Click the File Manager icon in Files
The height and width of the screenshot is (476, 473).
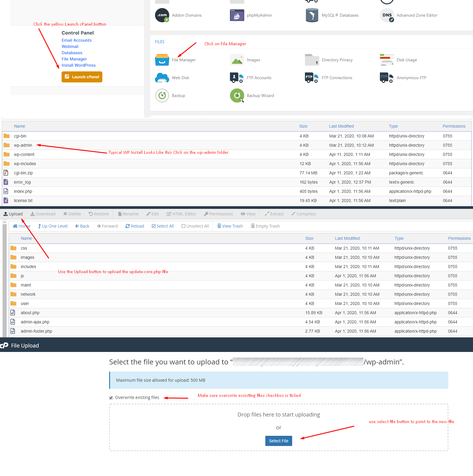pyautogui.click(x=162, y=60)
